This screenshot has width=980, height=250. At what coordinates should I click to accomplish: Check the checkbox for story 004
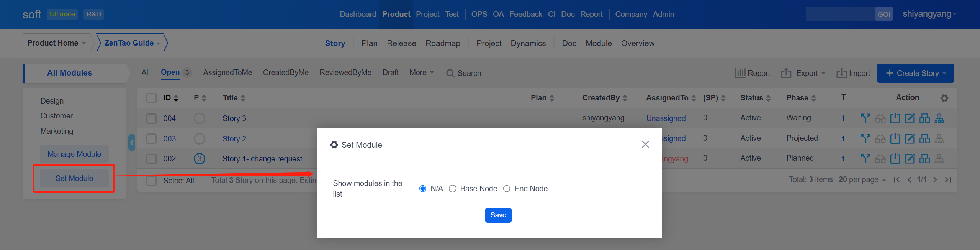pyautogui.click(x=152, y=118)
